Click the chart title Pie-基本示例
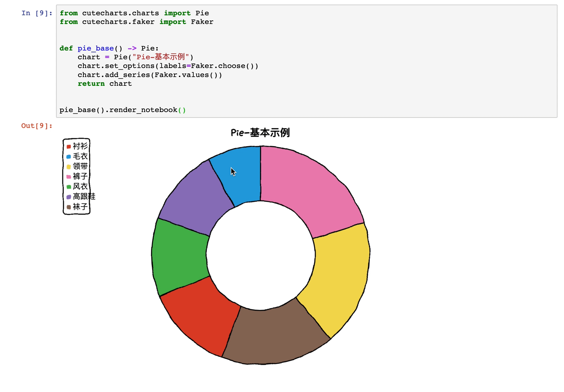564x392 pixels. (x=260, y=133)
